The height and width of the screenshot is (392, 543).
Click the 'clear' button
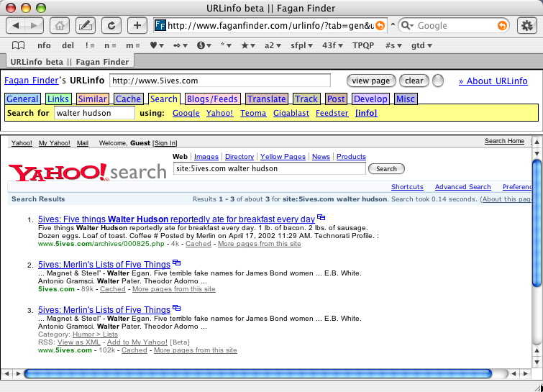pos(414,81)
